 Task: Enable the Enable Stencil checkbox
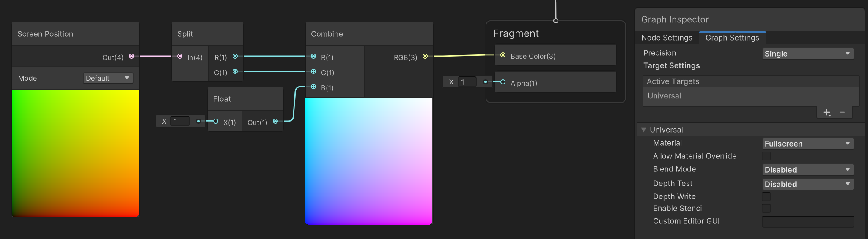point(766,209)
